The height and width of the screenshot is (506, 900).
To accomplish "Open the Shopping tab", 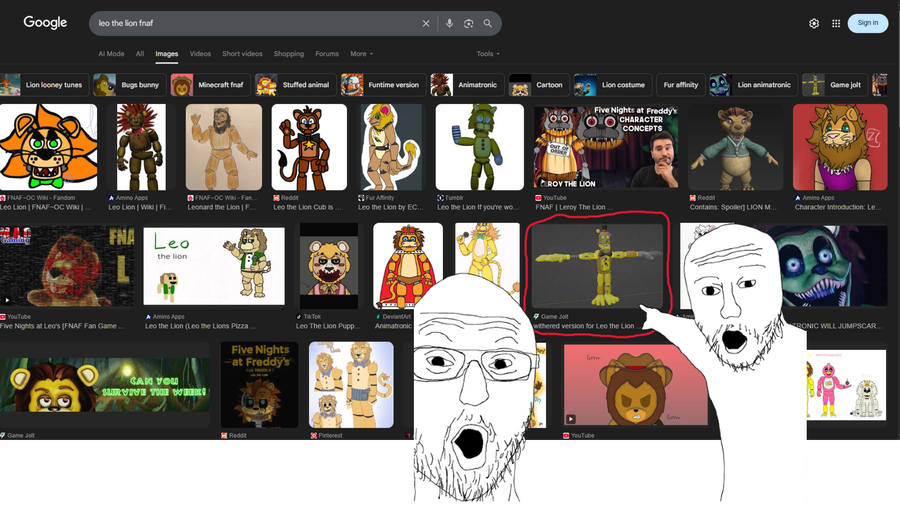I will coord(289,53).
